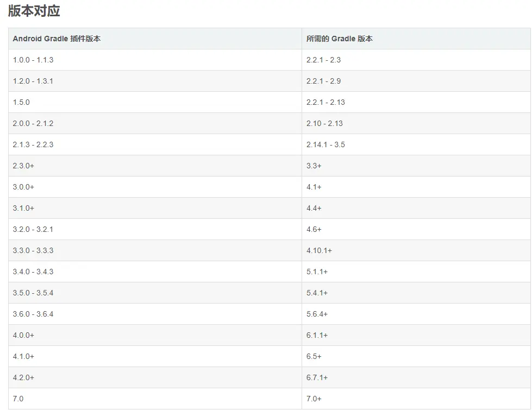The height and width of the screenshot is (410, 532).
Task: Click the Android Gradle 插件版本 column header
Action: point(57,39)
